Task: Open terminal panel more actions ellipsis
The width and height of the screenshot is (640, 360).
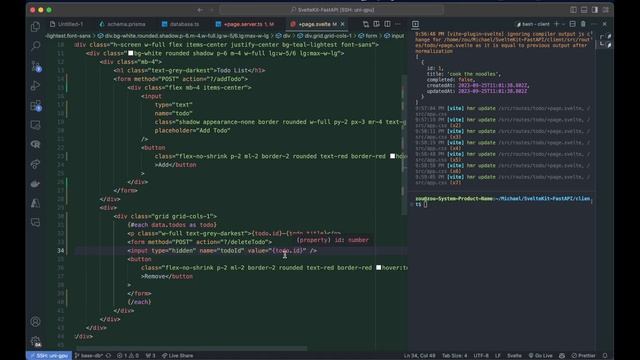Action: pyautogui.click(x=594, y=24)
